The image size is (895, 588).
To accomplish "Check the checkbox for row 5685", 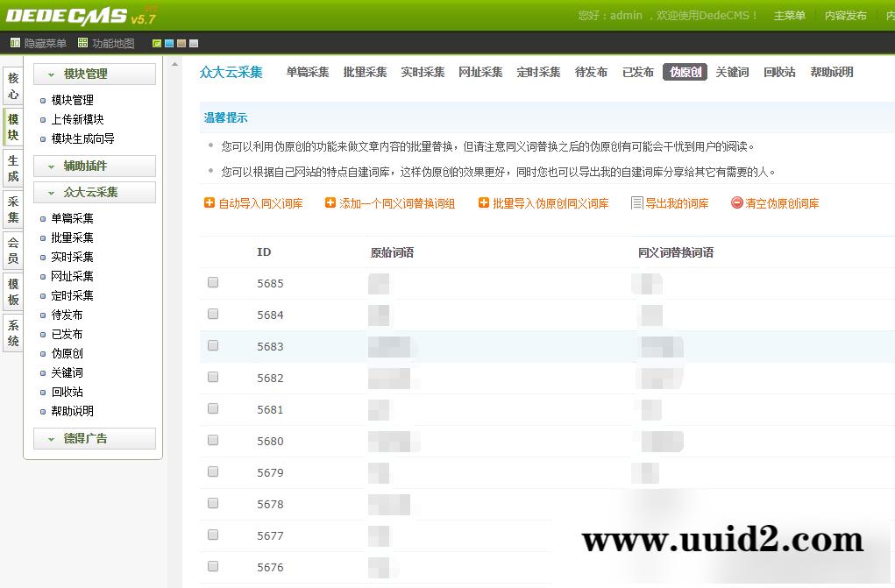I will click(211, 282).
